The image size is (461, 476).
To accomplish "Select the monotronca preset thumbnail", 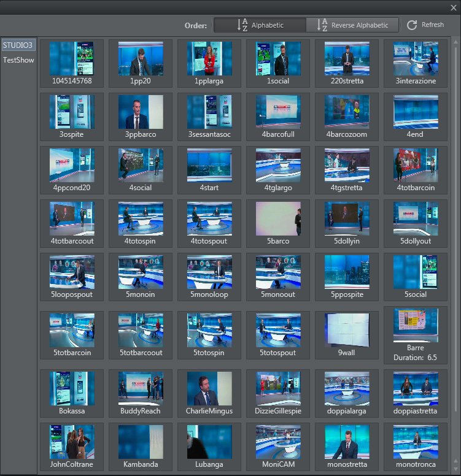I will (416, 442).
